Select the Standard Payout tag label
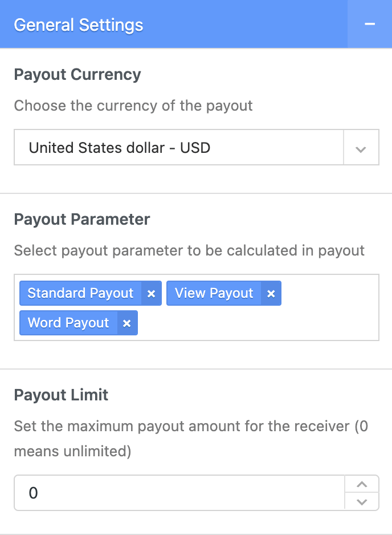The height and width of the screenshot is (535, 392). [x=80, y=293]
